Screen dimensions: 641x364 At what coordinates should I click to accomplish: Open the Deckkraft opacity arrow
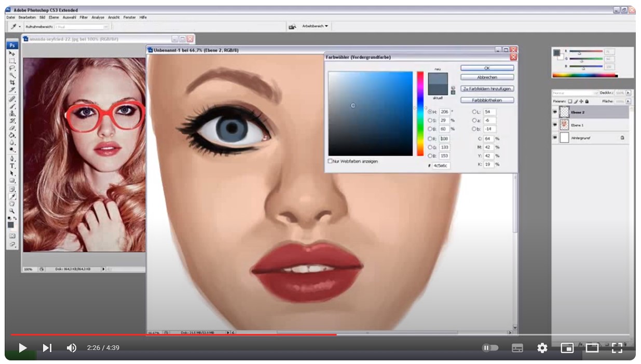pos(629,93)
